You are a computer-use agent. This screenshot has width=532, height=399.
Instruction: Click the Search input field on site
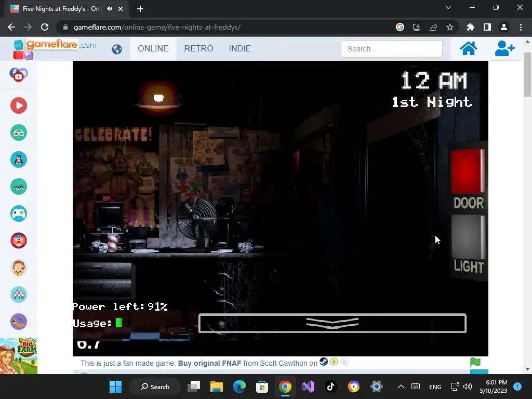pyautogui.click(x=392, y=49)
